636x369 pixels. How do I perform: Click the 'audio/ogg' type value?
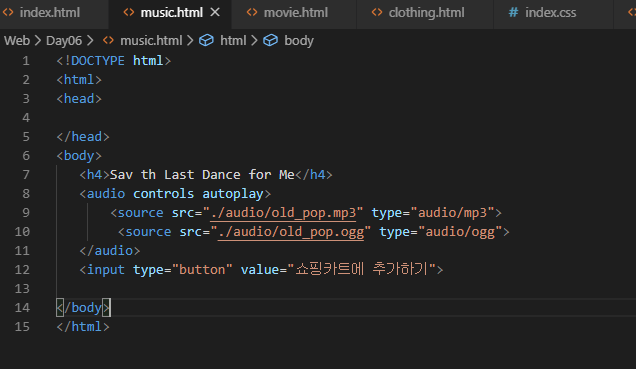click(x=460, y=232)
